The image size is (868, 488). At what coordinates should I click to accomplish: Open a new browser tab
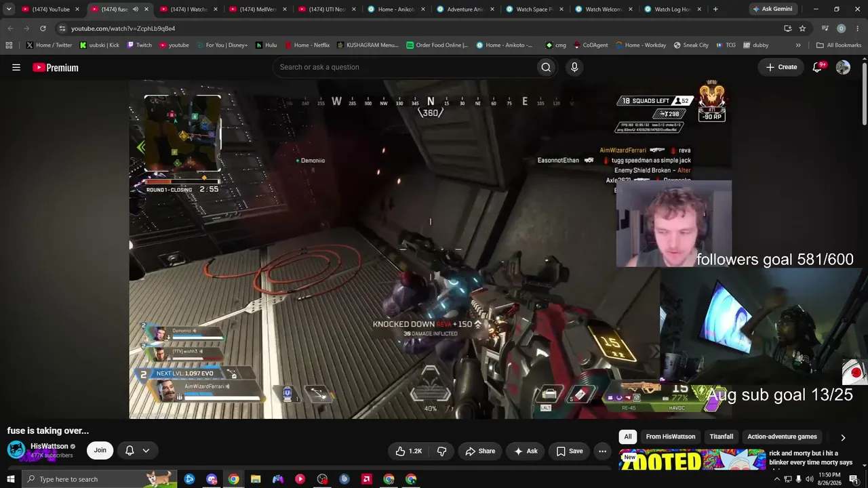(715, 9)
